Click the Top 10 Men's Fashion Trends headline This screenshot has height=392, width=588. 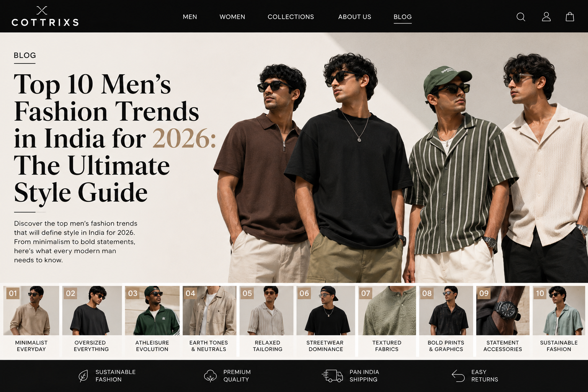coord(115,138)
